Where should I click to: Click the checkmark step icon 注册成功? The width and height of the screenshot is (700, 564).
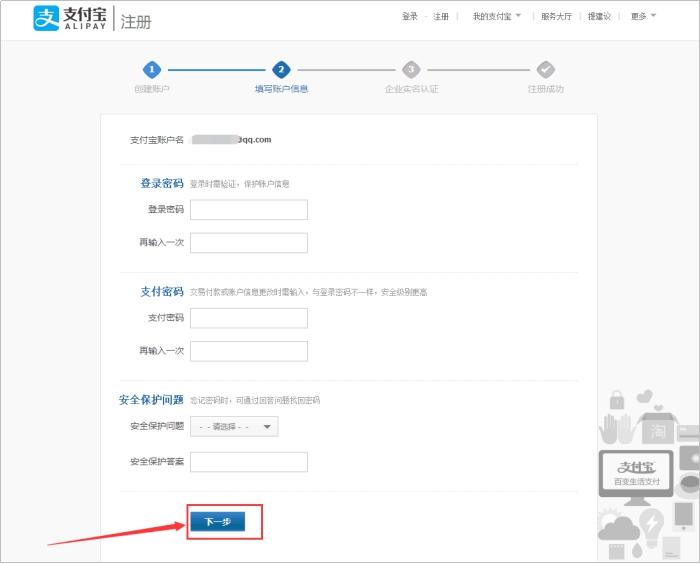click(x=545, y=69)
